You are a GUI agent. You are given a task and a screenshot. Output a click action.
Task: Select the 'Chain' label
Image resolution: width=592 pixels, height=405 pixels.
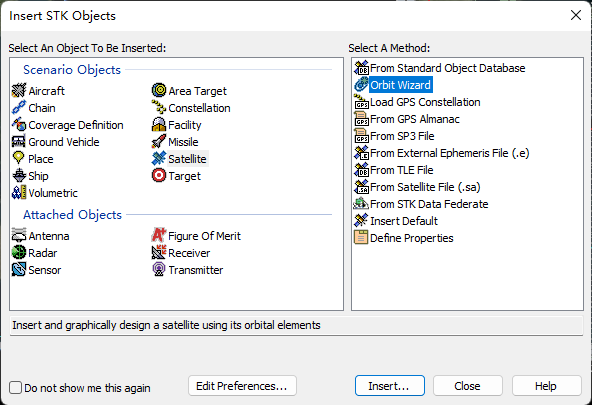42,108
